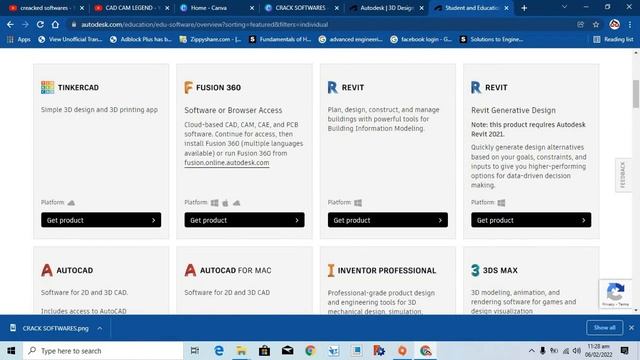Adjust volume via speaker tray icon

577,351
